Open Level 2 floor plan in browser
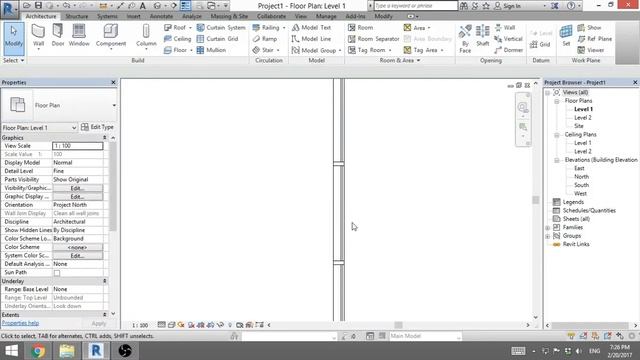 tap(582, 118)
